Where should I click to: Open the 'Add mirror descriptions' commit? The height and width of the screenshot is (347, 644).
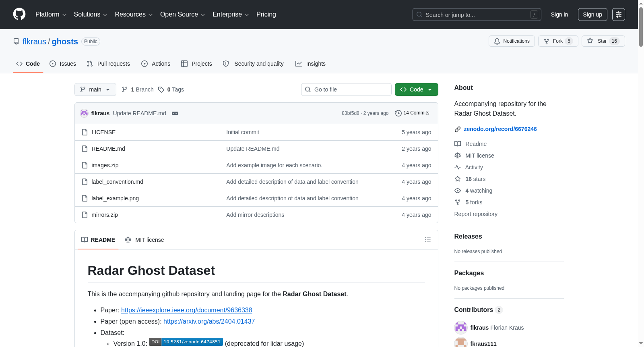[255, 215]
